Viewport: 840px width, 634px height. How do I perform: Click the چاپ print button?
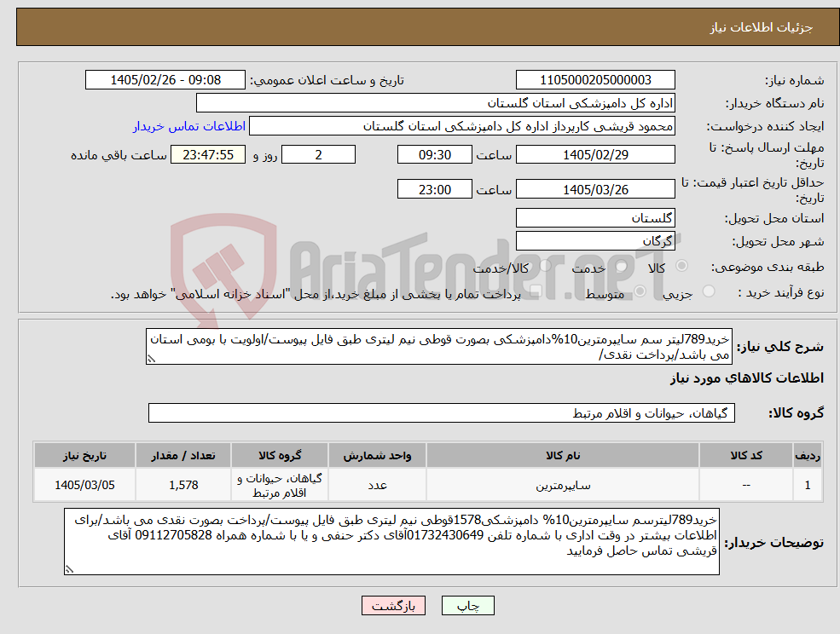coord(467,606)
